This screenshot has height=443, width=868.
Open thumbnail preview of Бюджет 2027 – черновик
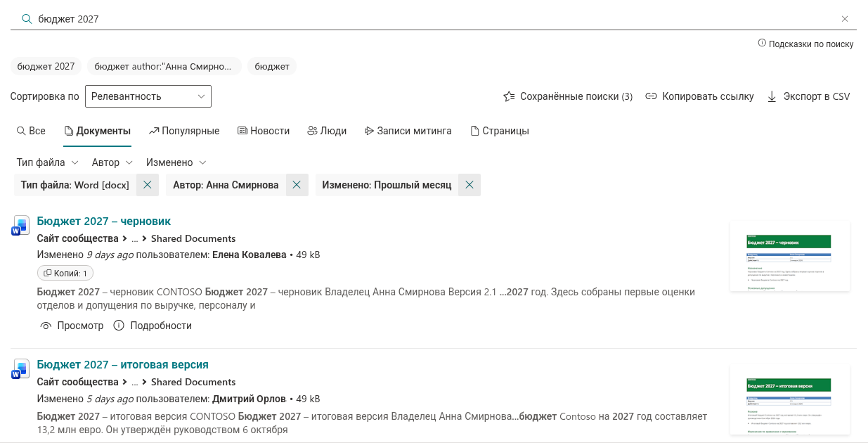[790, 257]
